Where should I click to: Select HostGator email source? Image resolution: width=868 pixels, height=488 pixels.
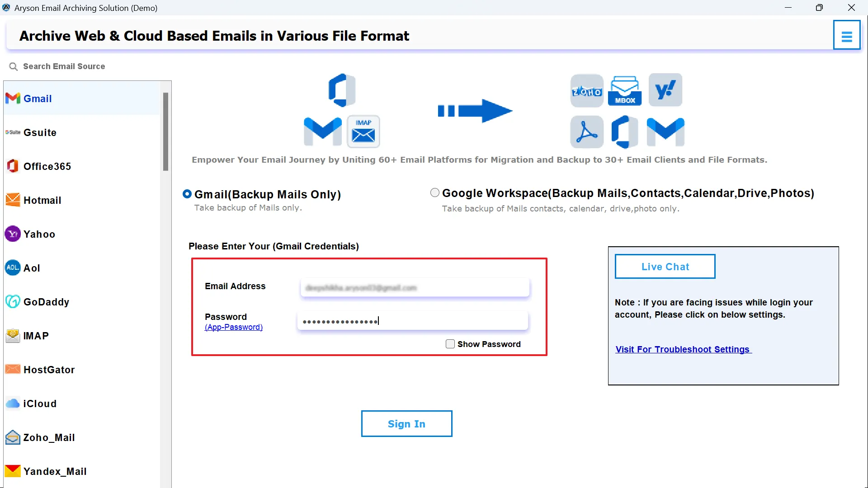coord(82,369)
